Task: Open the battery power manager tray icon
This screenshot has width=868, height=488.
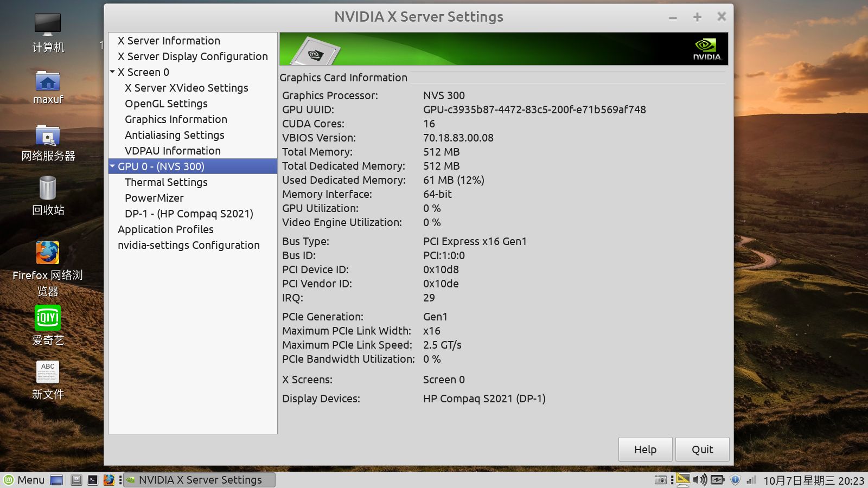Action: (x=717, y=480)
